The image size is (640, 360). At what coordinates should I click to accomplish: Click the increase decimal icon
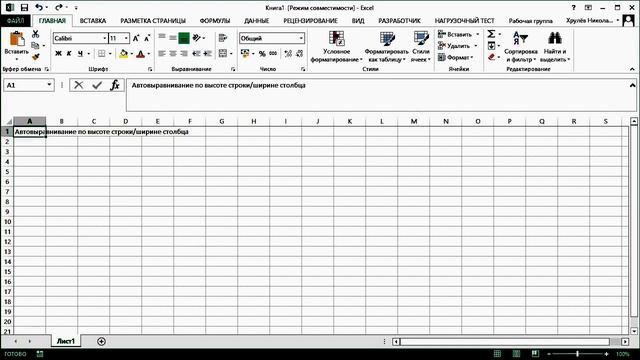coord(288,53)
